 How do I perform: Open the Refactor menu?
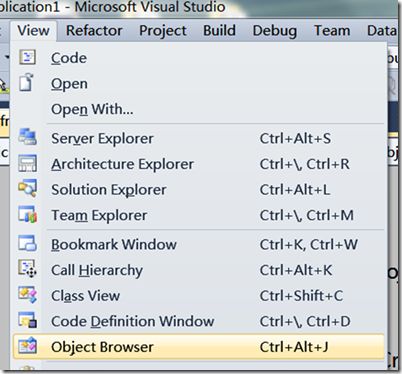tap(94, 31)
